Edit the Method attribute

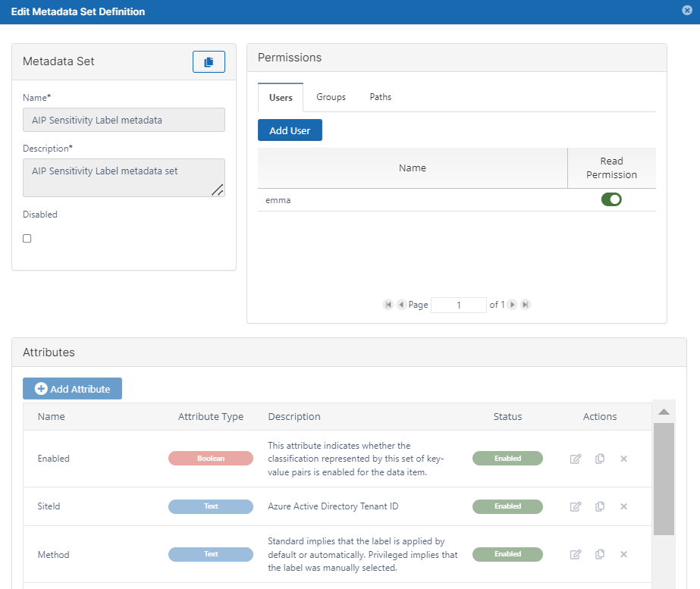(576, 554)
